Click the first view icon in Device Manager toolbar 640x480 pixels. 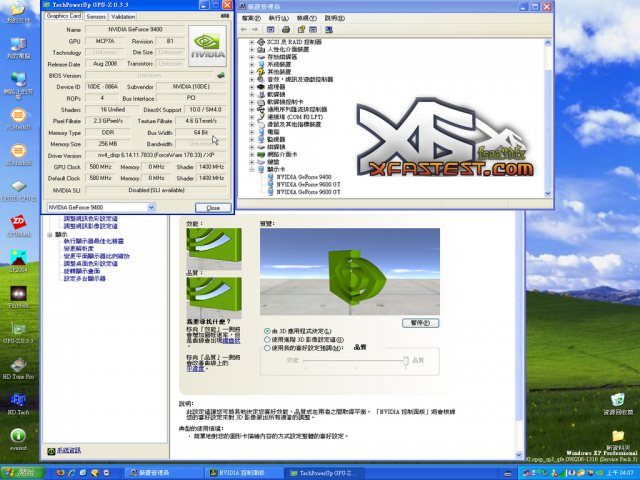(270, 29)
